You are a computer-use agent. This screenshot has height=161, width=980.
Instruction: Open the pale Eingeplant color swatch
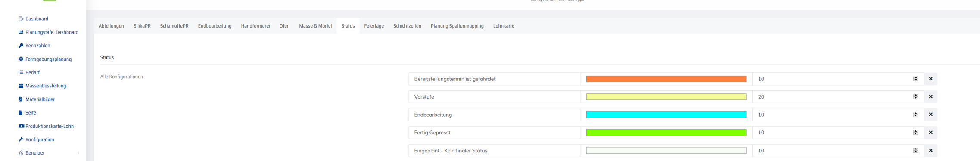point(666,151)
